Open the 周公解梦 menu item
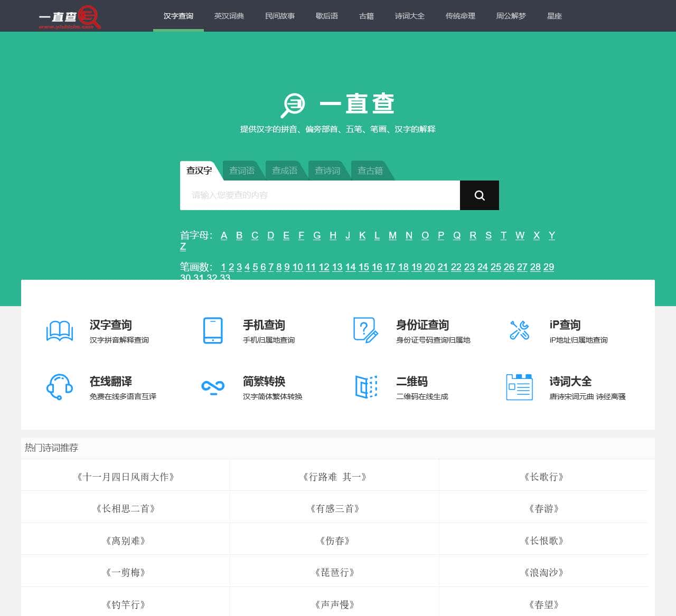 (510, 16)
